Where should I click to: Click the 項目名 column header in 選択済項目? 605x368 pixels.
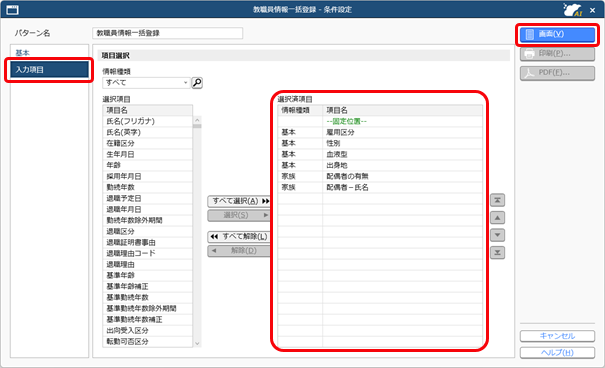pyautogui.click(x=402, y=110)
